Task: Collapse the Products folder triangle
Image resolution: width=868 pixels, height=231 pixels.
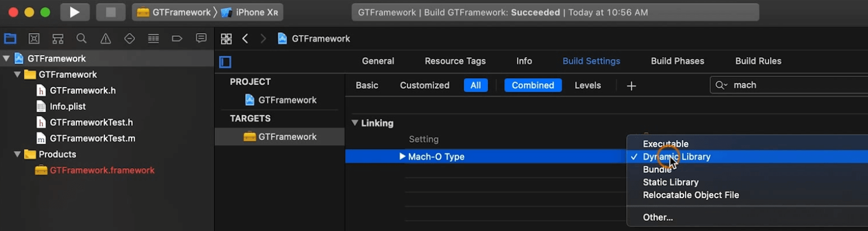Action: click(x=18, y=154)
